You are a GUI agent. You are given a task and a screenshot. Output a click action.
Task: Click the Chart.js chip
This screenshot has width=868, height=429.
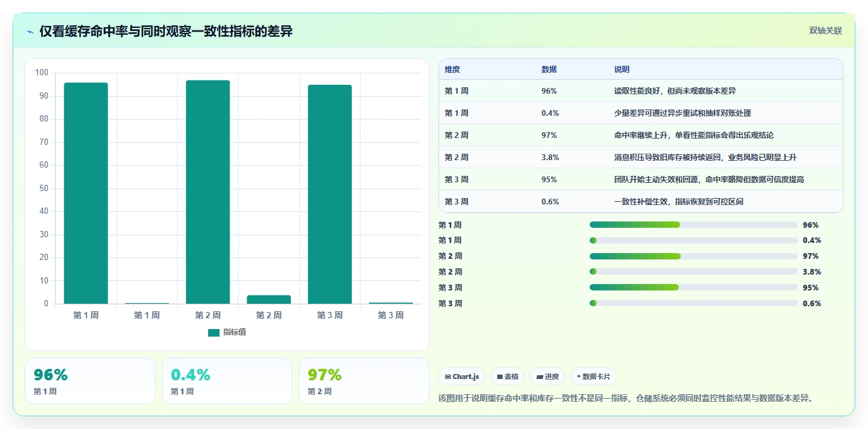(x=461, y=376)
